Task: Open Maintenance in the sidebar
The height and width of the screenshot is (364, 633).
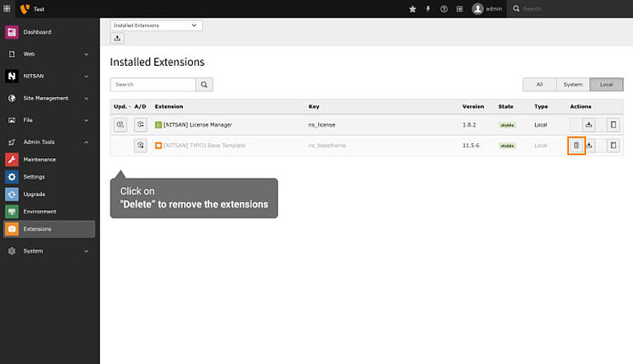Action: (x=40, y=159)
